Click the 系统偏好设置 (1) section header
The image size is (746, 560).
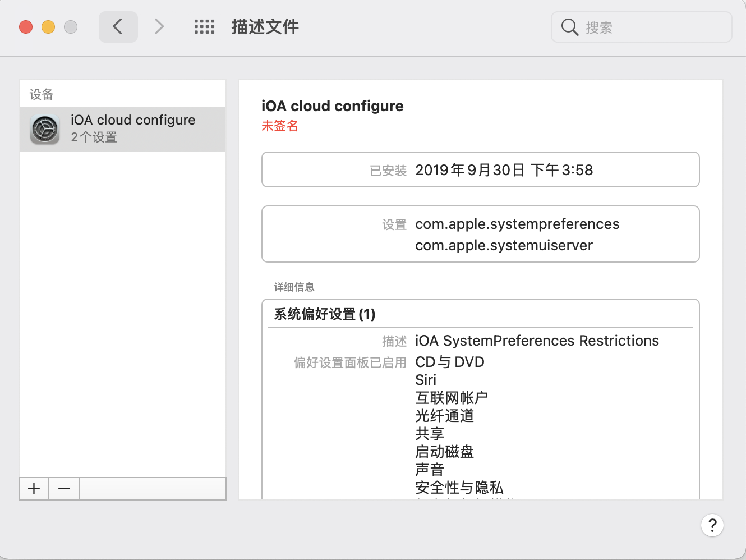pos(325,314)
